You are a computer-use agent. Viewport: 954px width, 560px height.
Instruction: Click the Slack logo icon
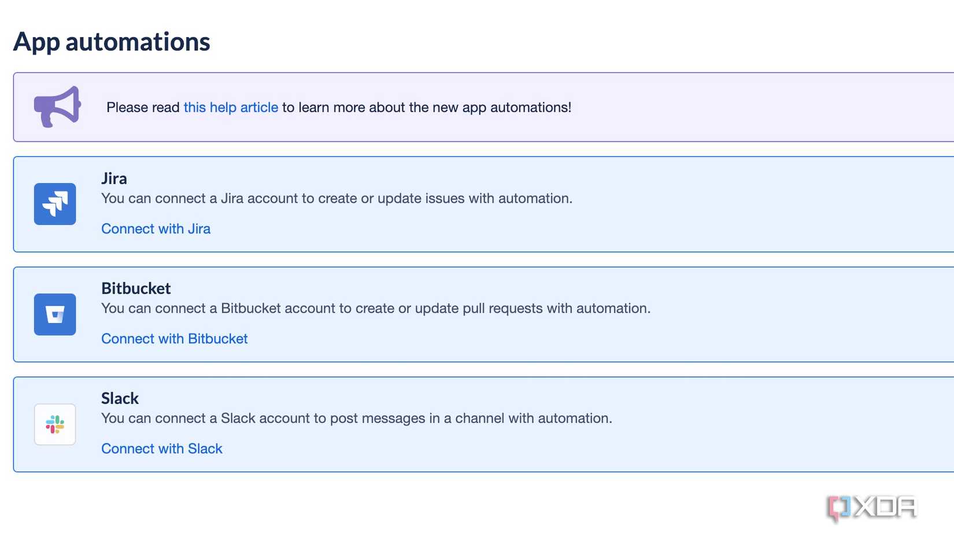tap(55, 424)
